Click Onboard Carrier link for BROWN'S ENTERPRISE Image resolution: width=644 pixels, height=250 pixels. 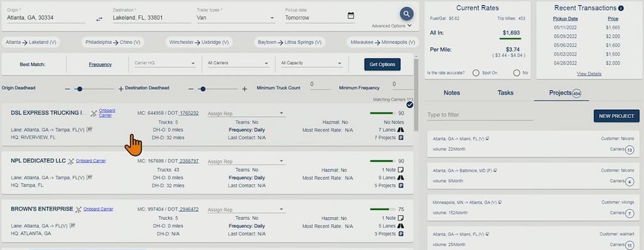point(98,209)
